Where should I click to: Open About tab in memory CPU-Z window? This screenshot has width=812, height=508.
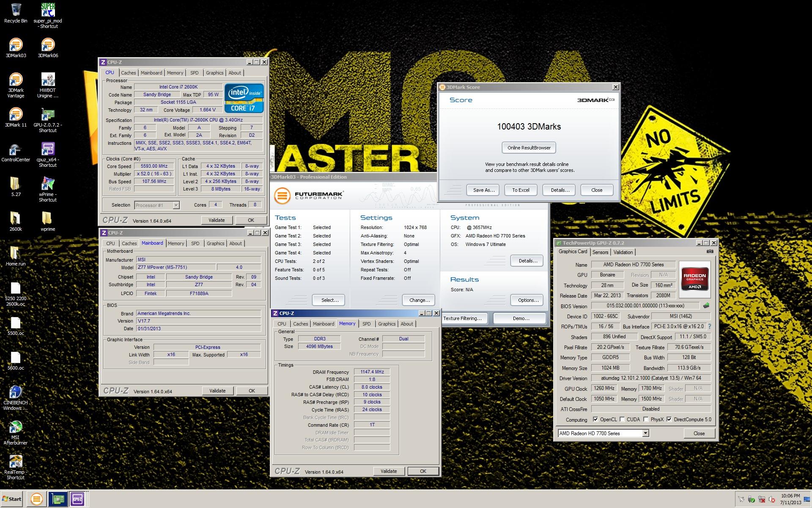pyautogui.click(x=407, y=324)
